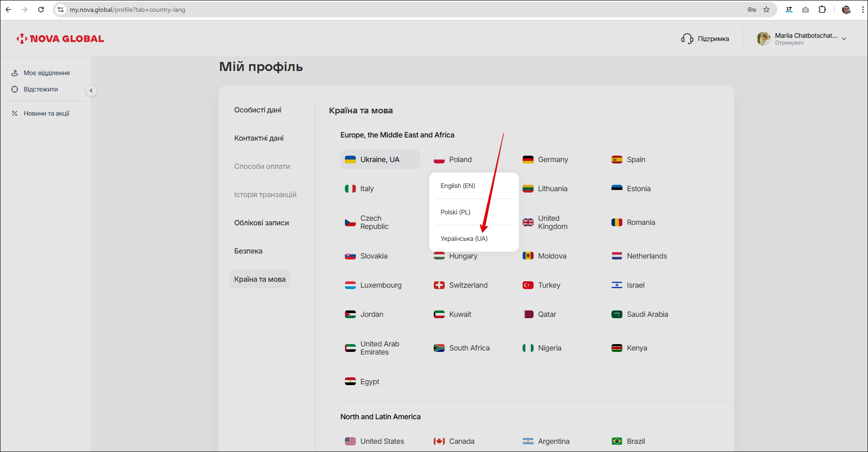Pick Polski (PL) language option

click(x=455, y=212)
